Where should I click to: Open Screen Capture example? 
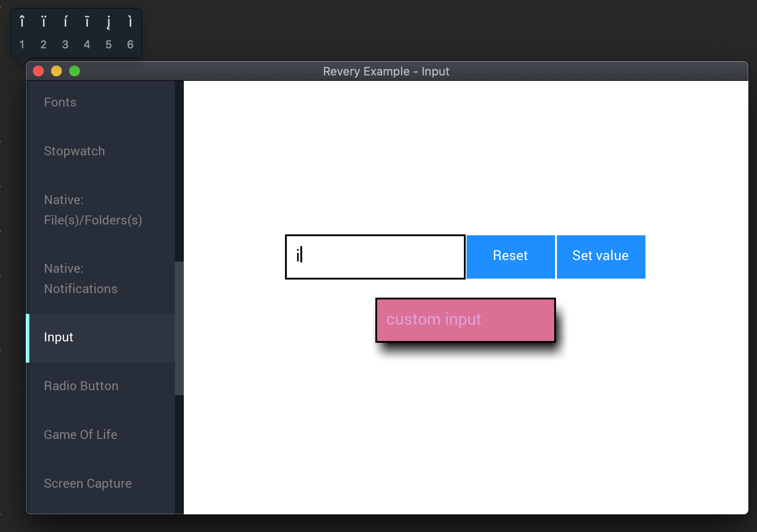coord(101,483)
